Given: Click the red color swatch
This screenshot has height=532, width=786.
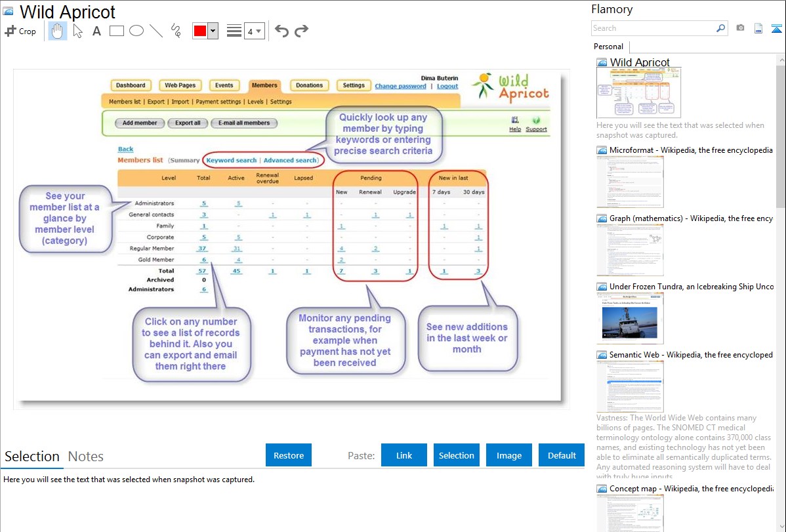Looking at the screenshot, I should [x=200, y=31].
